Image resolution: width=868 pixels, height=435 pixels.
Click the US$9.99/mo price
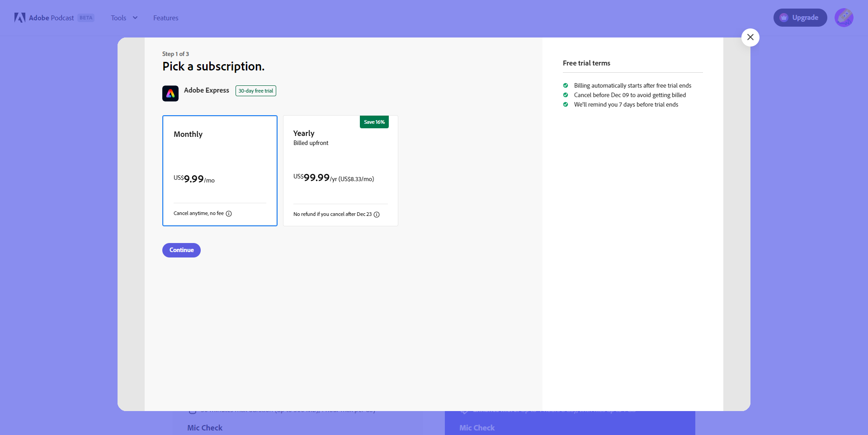[x=194, y=179]
